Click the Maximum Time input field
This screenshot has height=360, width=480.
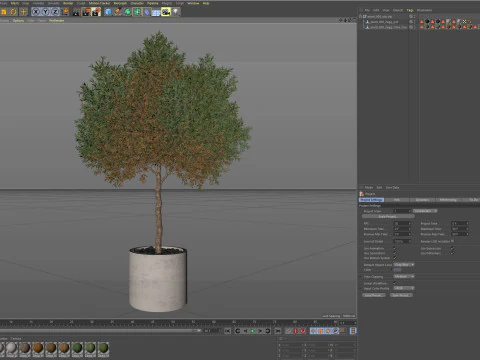[460, 229]
